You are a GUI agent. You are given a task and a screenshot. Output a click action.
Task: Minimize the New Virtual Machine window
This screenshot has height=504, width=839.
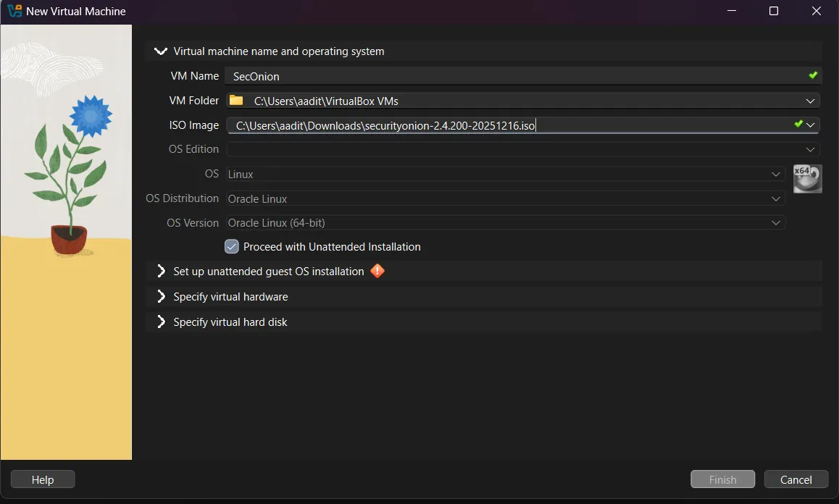pos(732,12)
